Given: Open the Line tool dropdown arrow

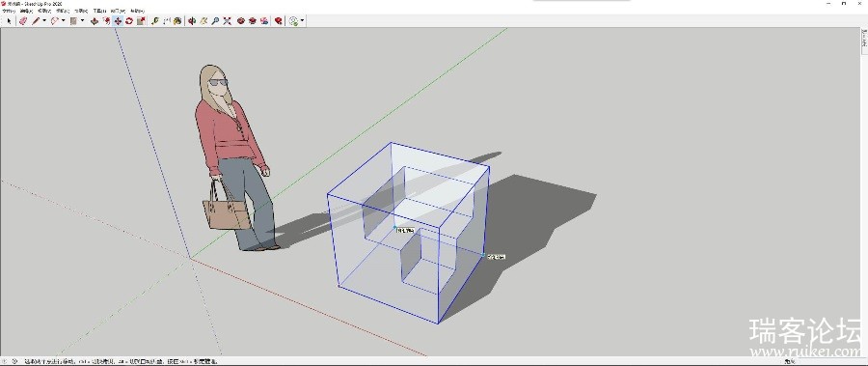Looking at the screenshot, I should point(44,20).
